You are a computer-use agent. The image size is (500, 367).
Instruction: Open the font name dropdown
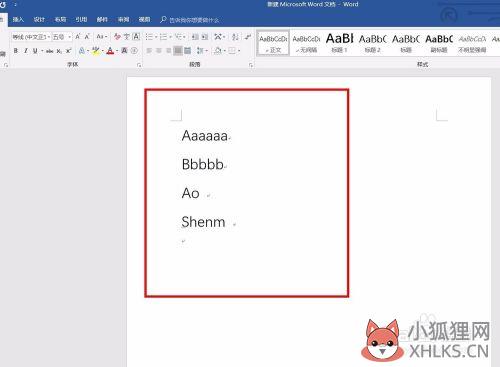coord(31,37)
